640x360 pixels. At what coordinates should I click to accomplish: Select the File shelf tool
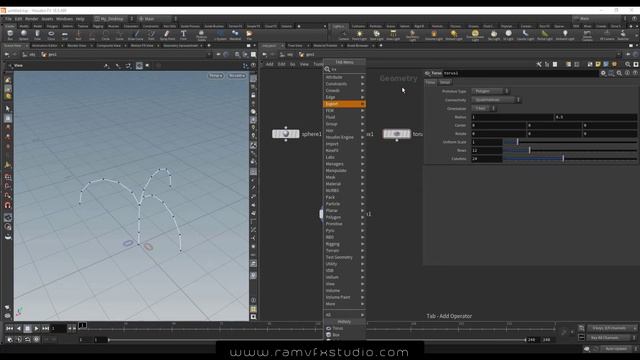point(249,36)
